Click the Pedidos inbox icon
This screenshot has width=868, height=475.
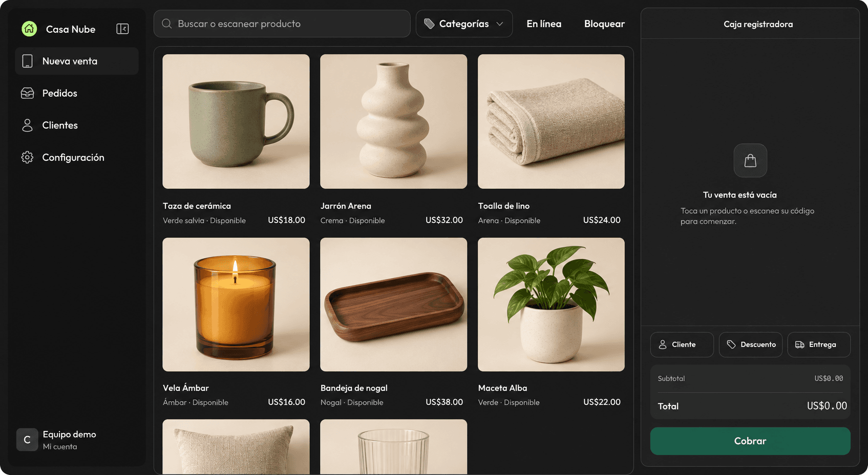pyautogui.click(x=28, y=93)
